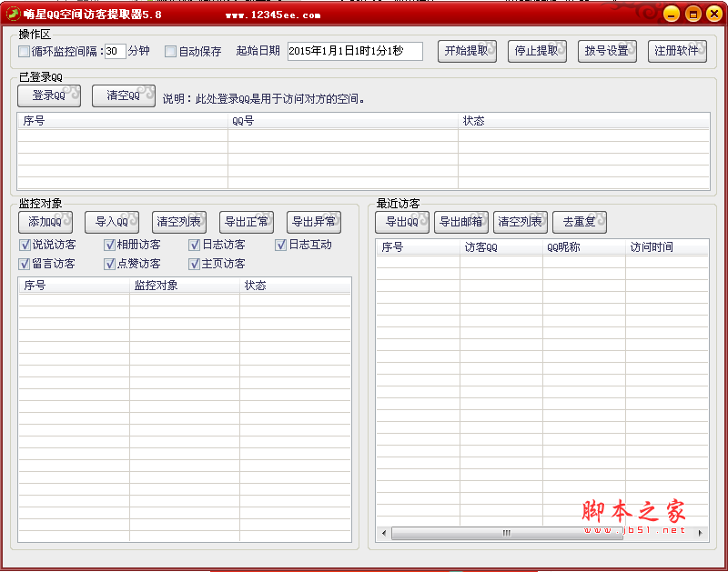The width and height of the screenshot is (728, 572).
Task: Maximize the window with square button
Action: tap(693, 15)
